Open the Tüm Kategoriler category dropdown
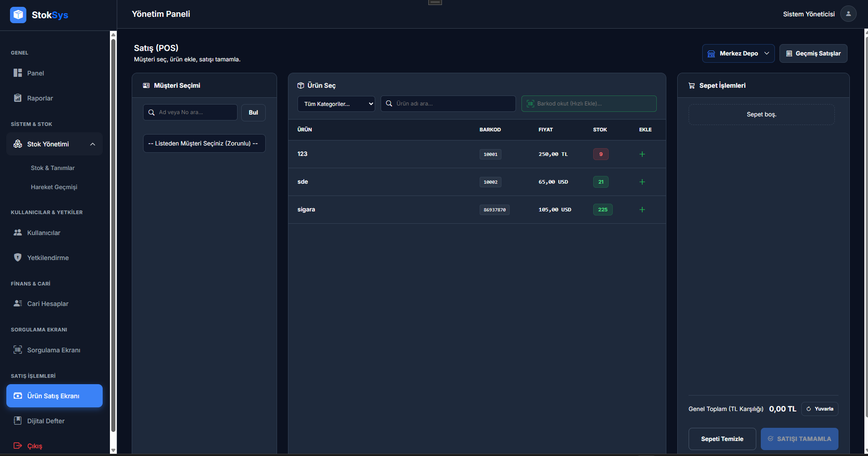 coord(336,104)
